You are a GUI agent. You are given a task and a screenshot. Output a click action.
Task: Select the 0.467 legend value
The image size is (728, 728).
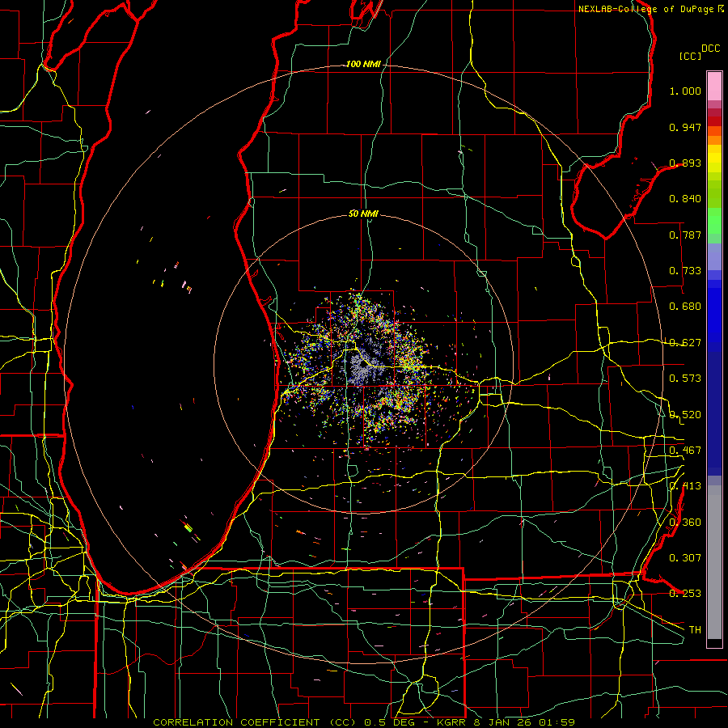685,451
